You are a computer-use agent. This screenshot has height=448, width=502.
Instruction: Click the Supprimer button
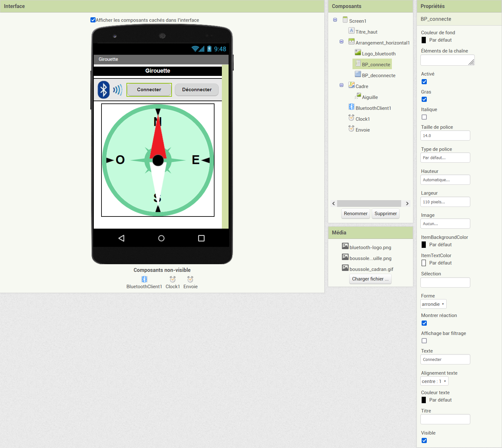pos(385,214)
